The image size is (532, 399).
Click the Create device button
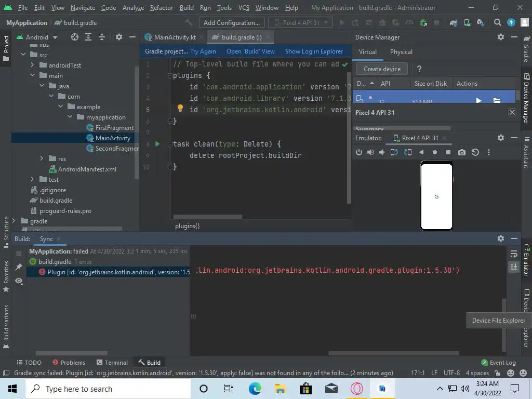click(x=382, y=69)
